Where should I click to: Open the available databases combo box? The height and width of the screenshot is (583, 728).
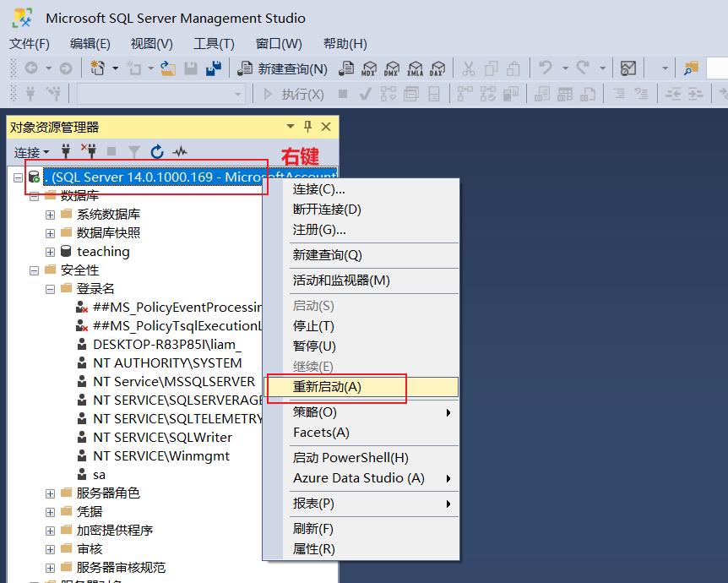[x=160, y=95]
